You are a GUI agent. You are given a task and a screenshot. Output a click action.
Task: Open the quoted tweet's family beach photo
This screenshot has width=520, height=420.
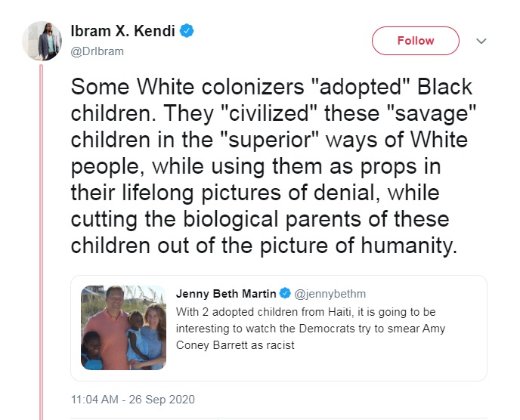(x=123, y=328)
